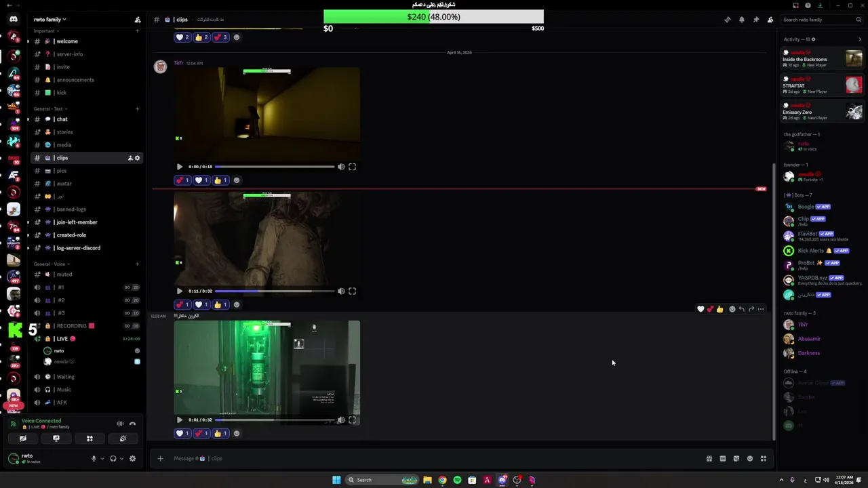Deafen with the headphones icon
This screenshot has height=488, width=868.
(x=113, y=459)
